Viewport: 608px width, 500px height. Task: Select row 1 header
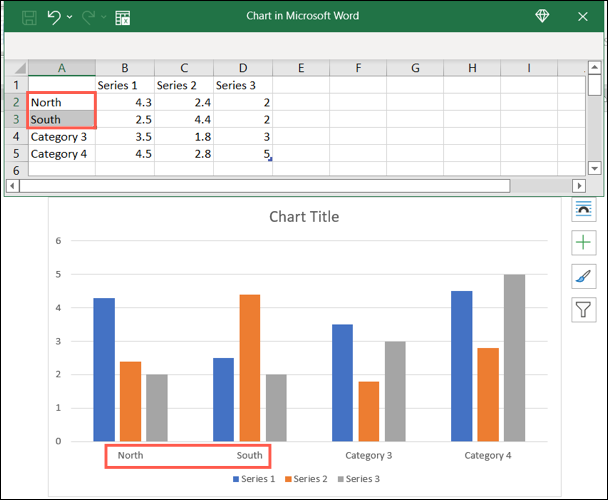tap(17, 85)
